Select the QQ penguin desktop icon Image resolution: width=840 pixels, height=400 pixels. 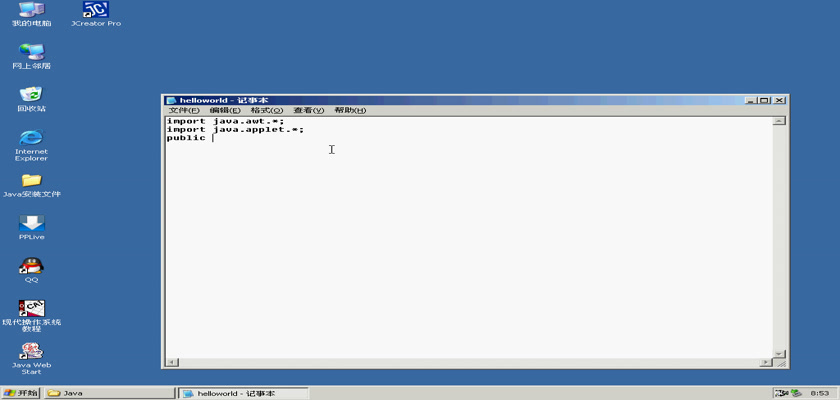(x=32, y=270)
